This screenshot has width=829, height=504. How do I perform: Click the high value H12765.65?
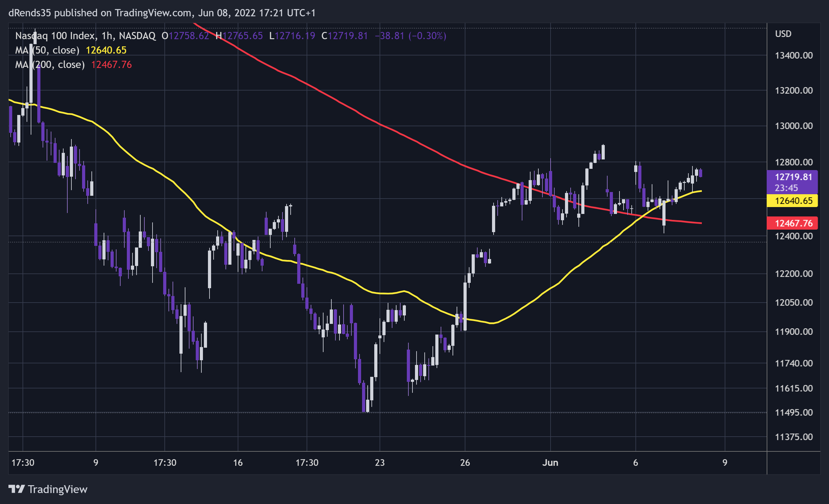tap(239, 36)
